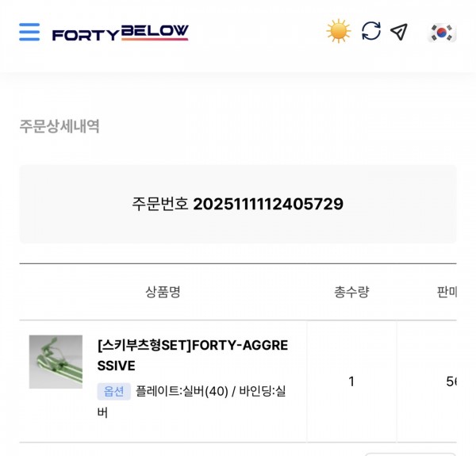476x456 pixels.
Task: Click the quantity value 1
Action: tap(351, 381)
